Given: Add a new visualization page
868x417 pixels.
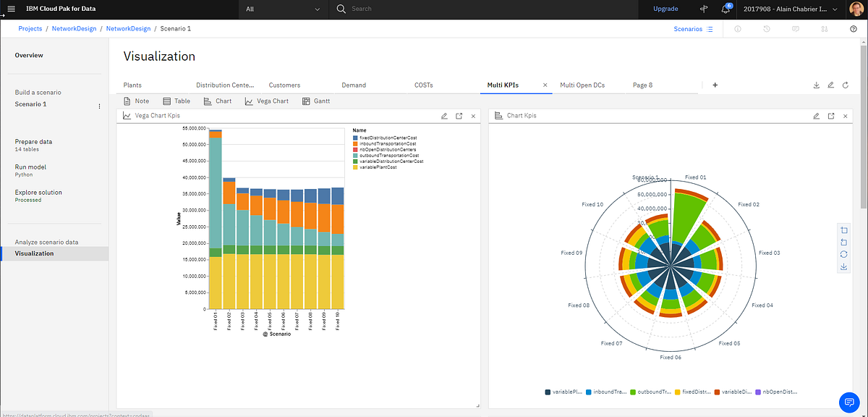Looking at the screenshot, I should click(715, 85).
